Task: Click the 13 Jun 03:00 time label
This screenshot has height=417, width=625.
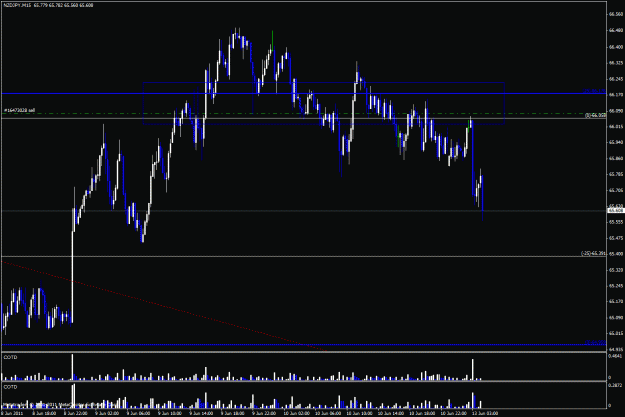Action: pos(485,413)
